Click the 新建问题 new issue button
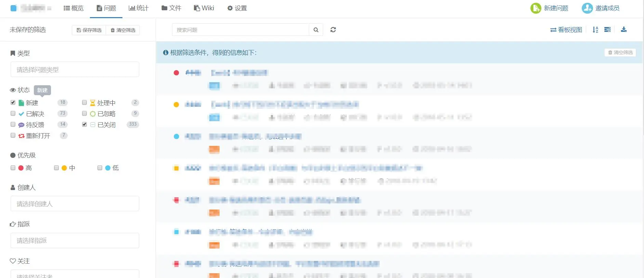Viewport: 644px width, 278px height. pyautogui.click(x=549, y=8)
